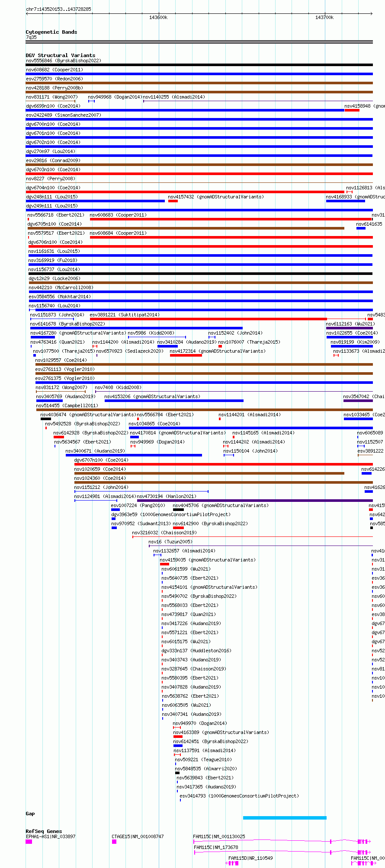This screenshot has width=385, height=868.
Task: Click the 7q35 cytogenetic band bar
Action: pos(199,42)
